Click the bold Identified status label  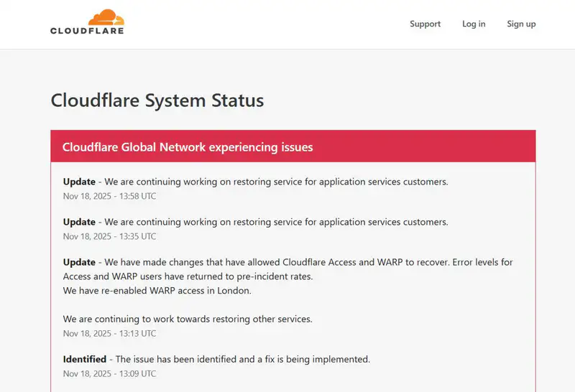[x=84, y=359]
